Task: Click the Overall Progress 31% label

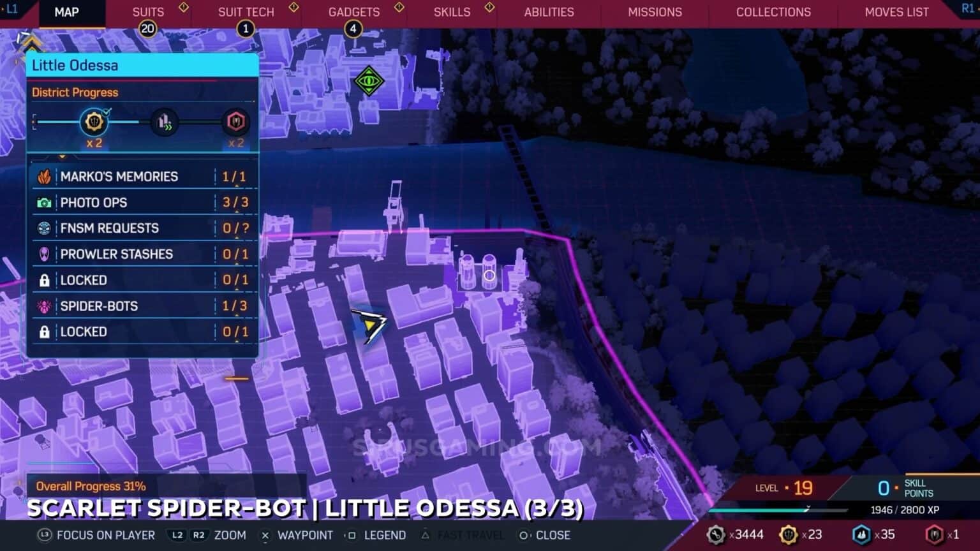Action: point(91,487)
